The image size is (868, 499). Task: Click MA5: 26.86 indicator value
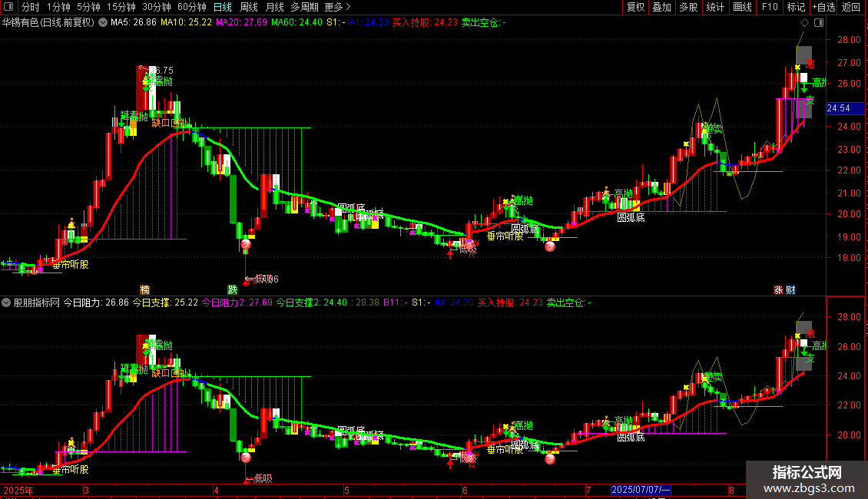pos(134,23)
